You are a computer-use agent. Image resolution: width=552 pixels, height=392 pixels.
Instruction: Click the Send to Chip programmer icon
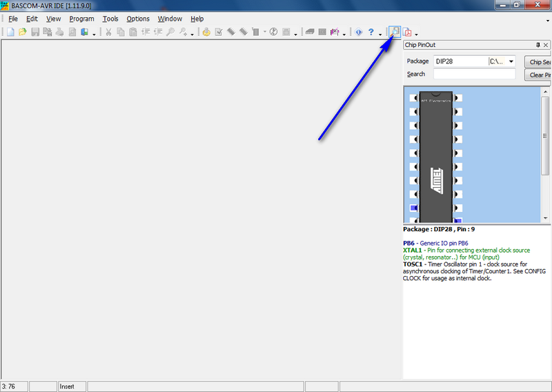[x=255, y=32]
